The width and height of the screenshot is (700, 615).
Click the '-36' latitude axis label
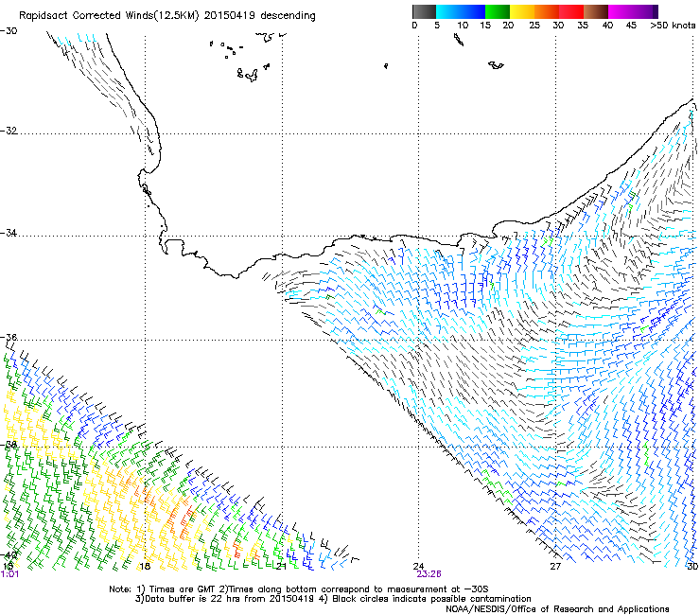[9, 337]
